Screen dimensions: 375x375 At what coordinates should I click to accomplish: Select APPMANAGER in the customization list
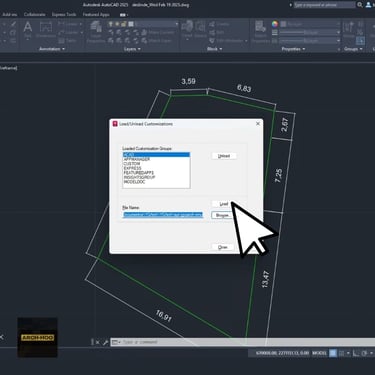click(156, 159)
